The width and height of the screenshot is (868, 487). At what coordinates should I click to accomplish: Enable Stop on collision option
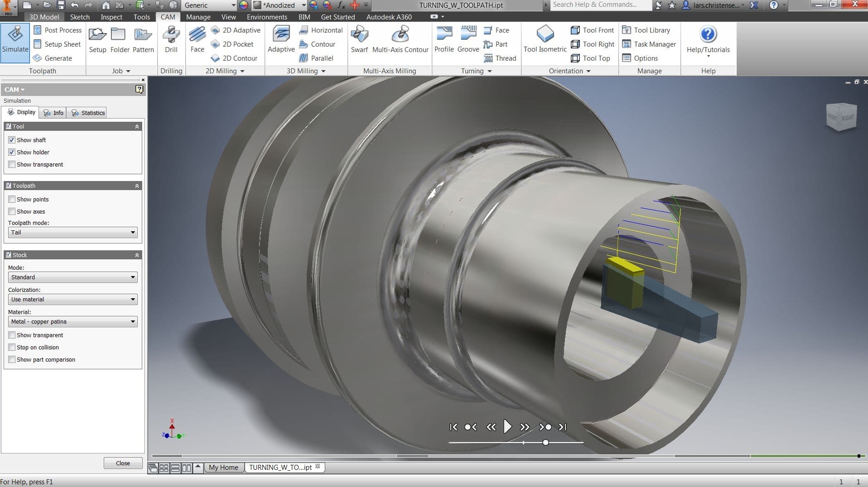(12, 348)
